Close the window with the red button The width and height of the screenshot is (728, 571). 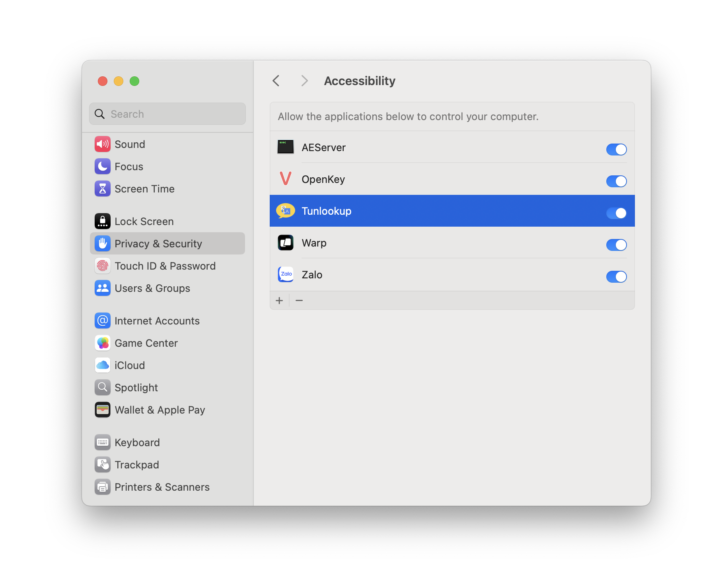[x=103, y=81]
